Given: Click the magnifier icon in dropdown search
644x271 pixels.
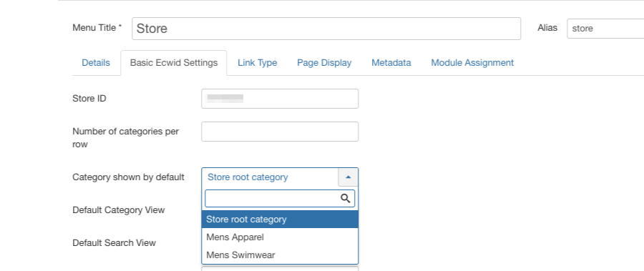Looking at the screenshot, I should 346,198.
